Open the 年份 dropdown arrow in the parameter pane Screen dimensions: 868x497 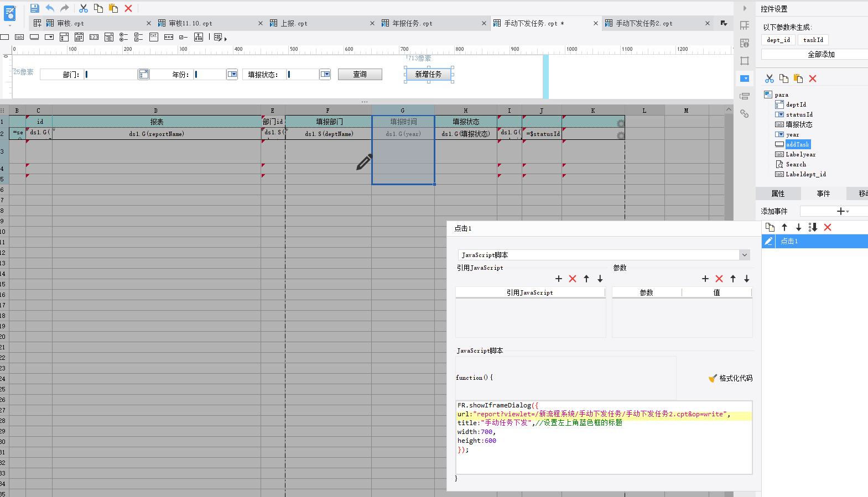click(x=232, y=74)
